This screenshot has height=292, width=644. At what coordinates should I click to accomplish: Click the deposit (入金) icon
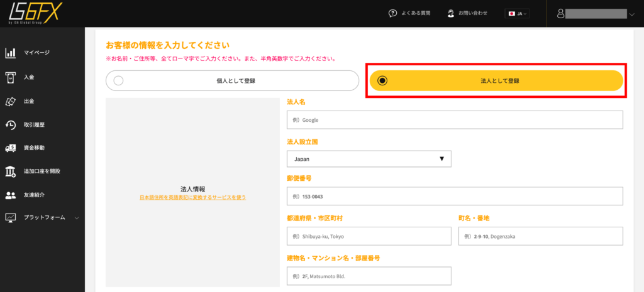[10, 77]
